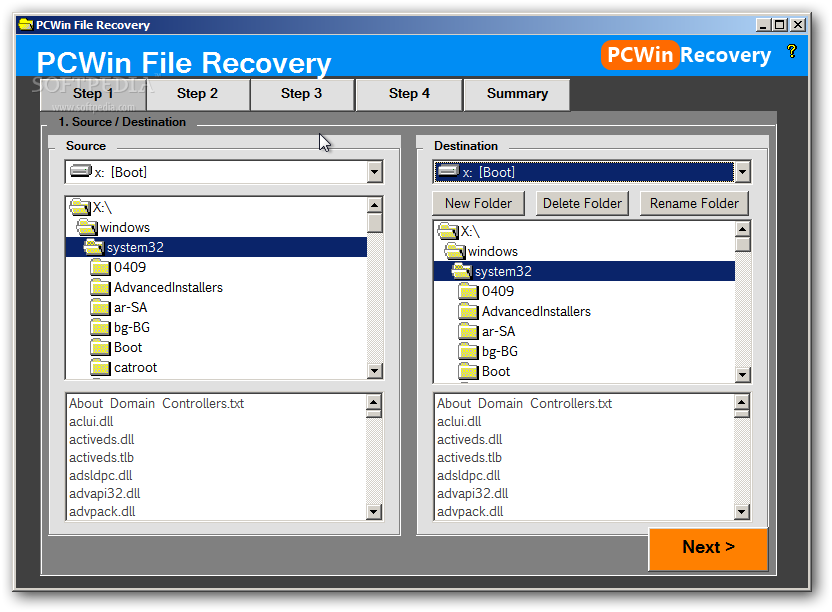Click the Source X:\ open folder icon
Image resolution: width=832 pixels, height=612 pixels.
[80, 207]
